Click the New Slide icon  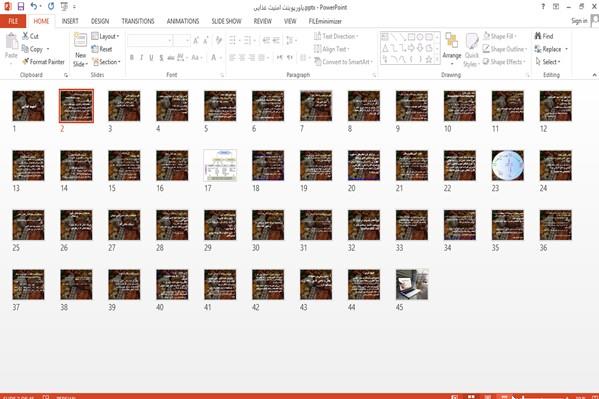(80, 40)
